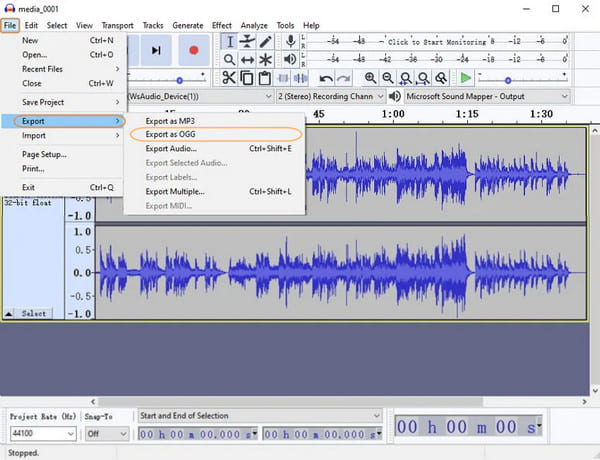This screenshot has width=600, height=460.
Task: Click the Fit Selection to Width icon
Action: click(406, 78)
